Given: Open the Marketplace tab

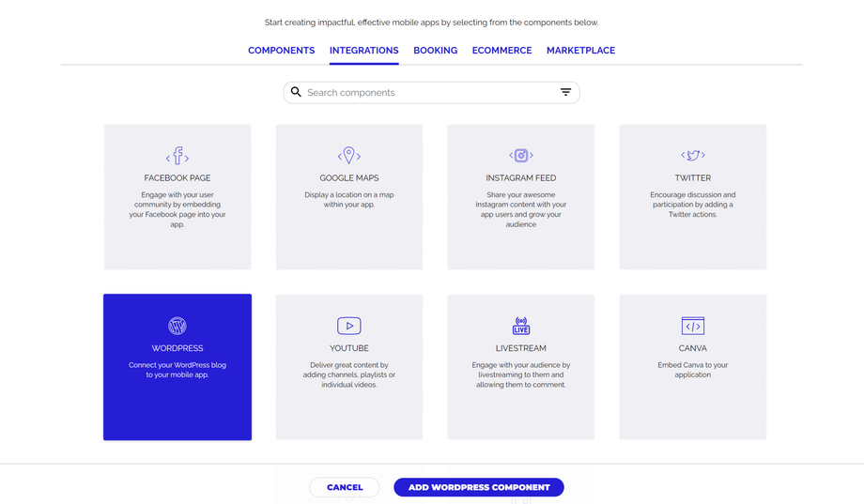Looking at the screenshot, I should [580, 50].
